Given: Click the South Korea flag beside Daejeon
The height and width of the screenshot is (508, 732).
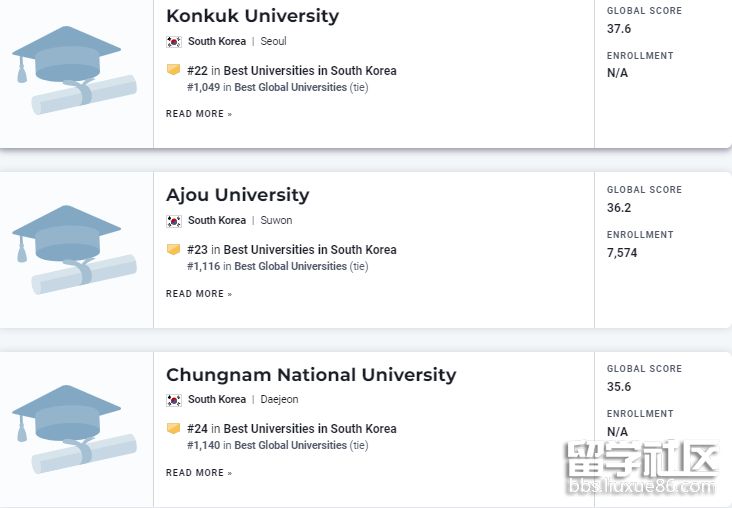Looking at the screenshot, I should click(174, 400).
